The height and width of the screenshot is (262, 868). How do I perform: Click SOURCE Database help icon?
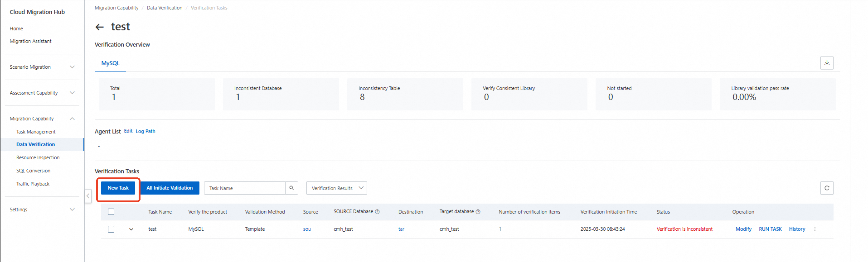pos(377,212)
